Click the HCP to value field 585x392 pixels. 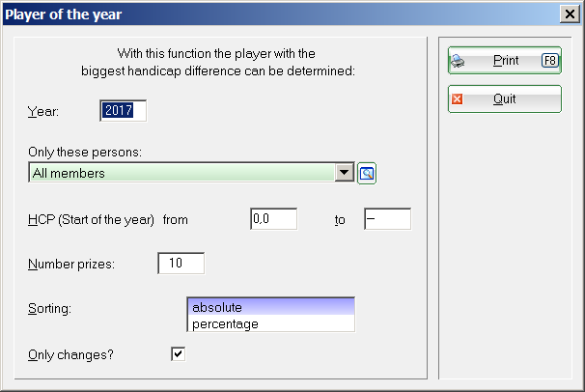(x=387, y=220)
